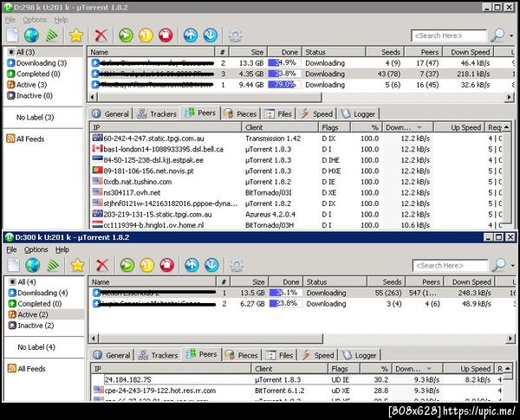Click Move Up Queue arrow, top window

tap(191, 36)
